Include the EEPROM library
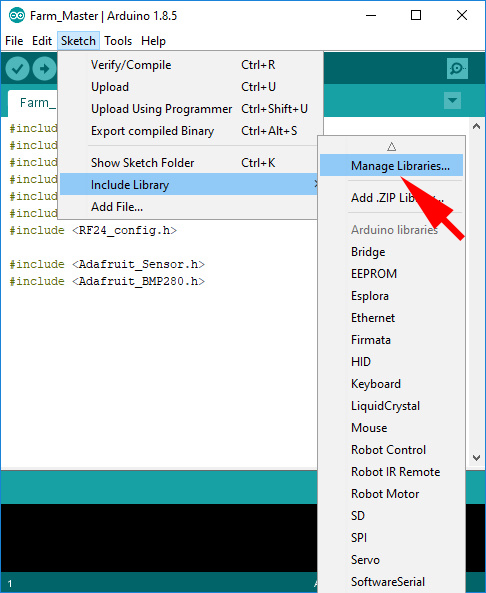Image resolution: width=486 pixels, height=593 pixels. [391, 274]
